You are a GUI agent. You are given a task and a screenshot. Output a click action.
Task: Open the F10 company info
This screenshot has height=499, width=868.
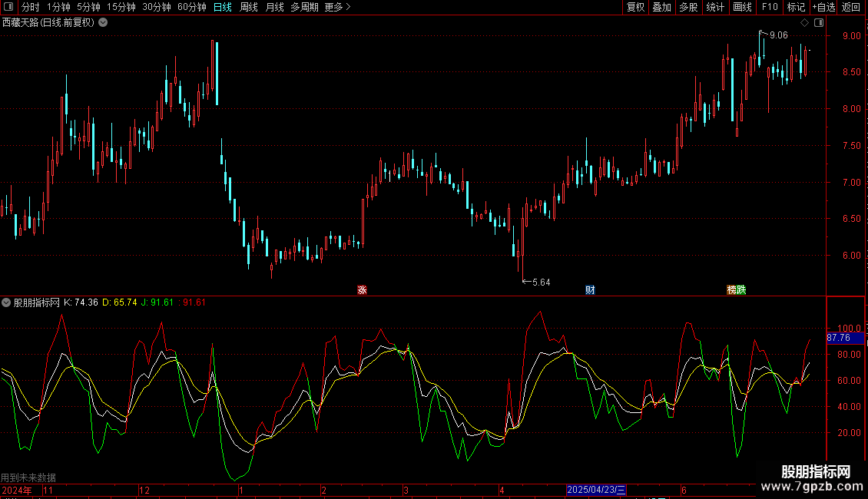point(770,7)
